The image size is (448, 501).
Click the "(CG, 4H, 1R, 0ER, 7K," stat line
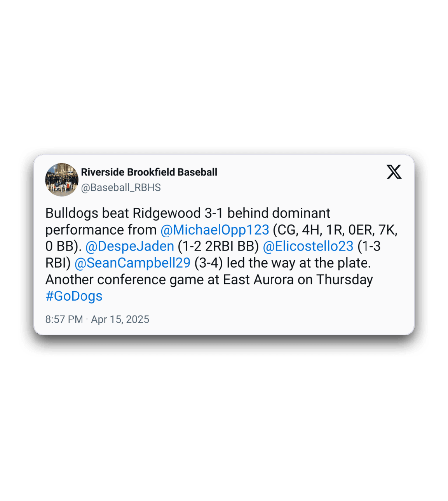coord(335,230)
